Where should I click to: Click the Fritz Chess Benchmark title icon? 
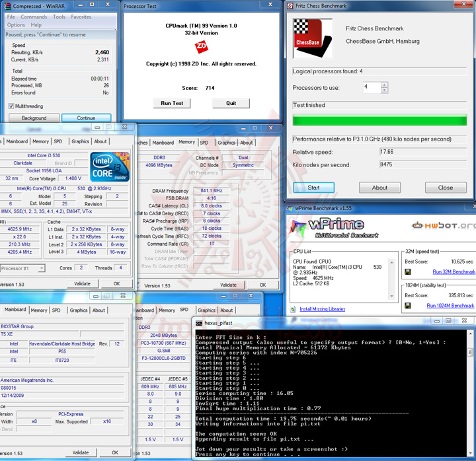(290, 6)
